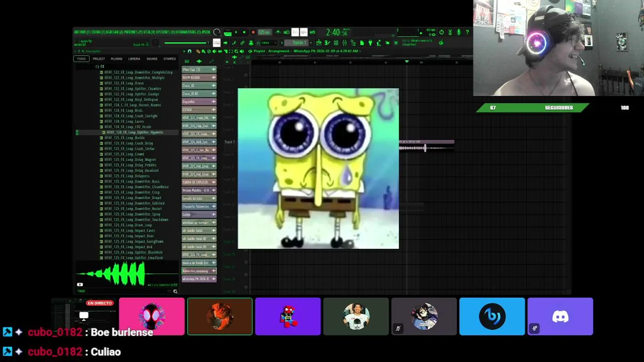This screenshot has width=644, height=362.
Task: Click the Discord tile
Action: pyautogui.click(x=560, y=316)
